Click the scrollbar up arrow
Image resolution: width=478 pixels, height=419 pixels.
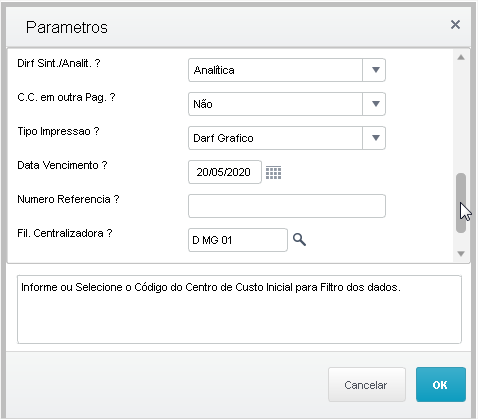461,58
